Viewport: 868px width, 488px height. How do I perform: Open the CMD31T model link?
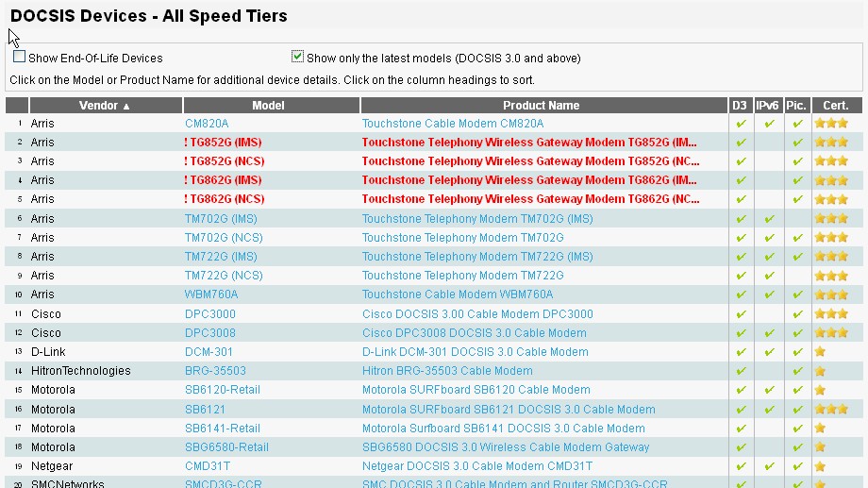pos(208,466)
